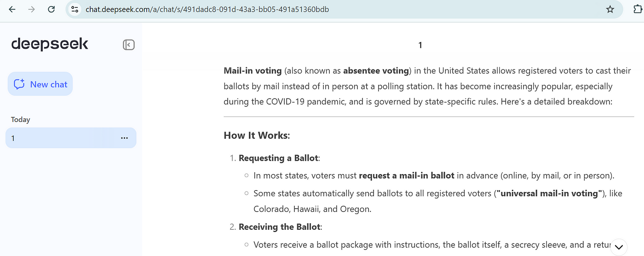Viewport: 644px width, 256px height.
Task: Click the "Requesting a Ballot" list heading
Action: click(x=278, y=158)
